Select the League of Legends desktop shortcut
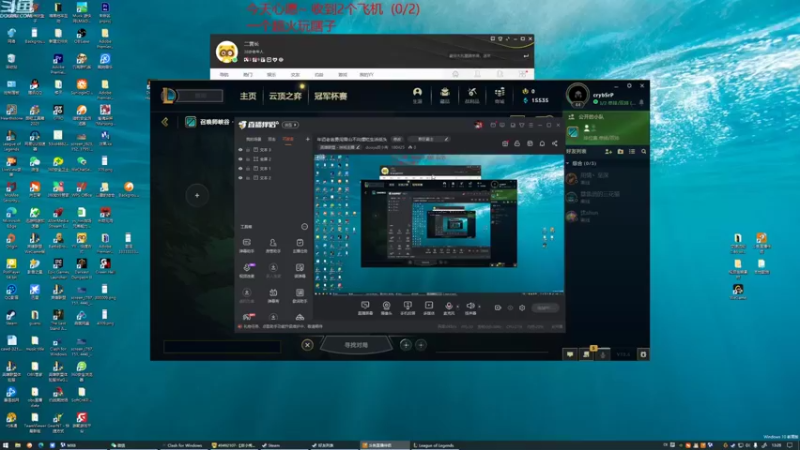 click(11, 141)
